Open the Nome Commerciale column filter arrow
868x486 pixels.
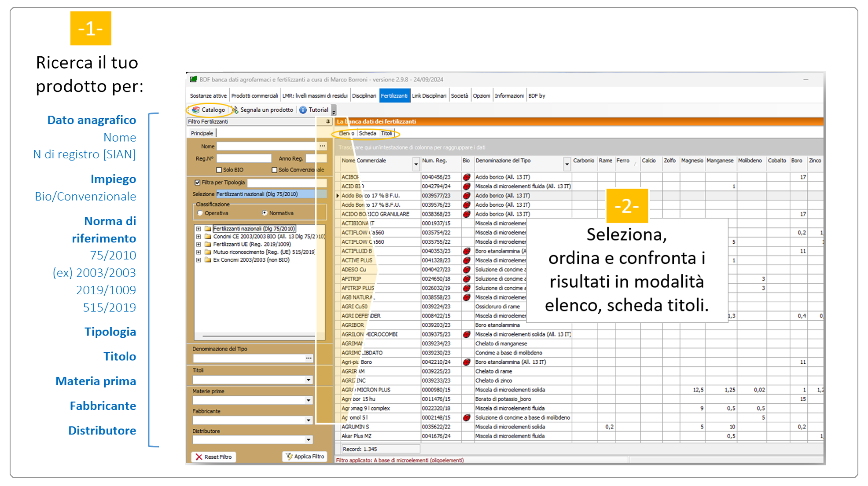[x=416, y=164]
